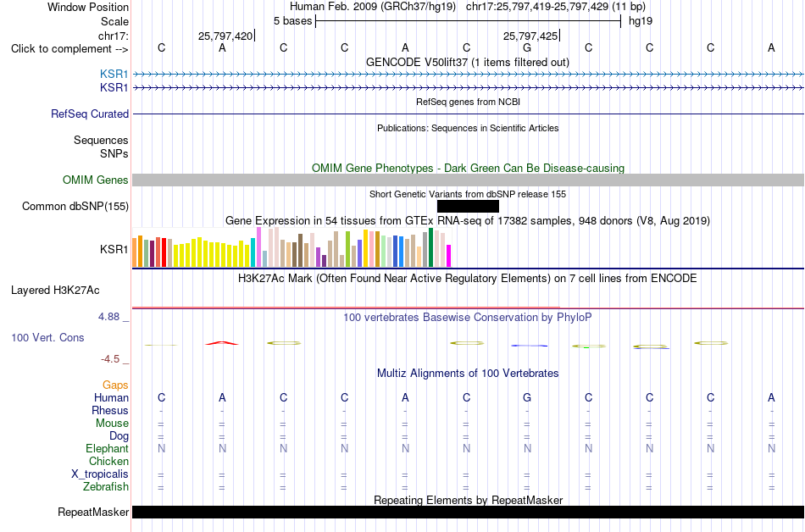805x532 pixels.
Task: Click the Elephant species label
Action: pos(107,448)
